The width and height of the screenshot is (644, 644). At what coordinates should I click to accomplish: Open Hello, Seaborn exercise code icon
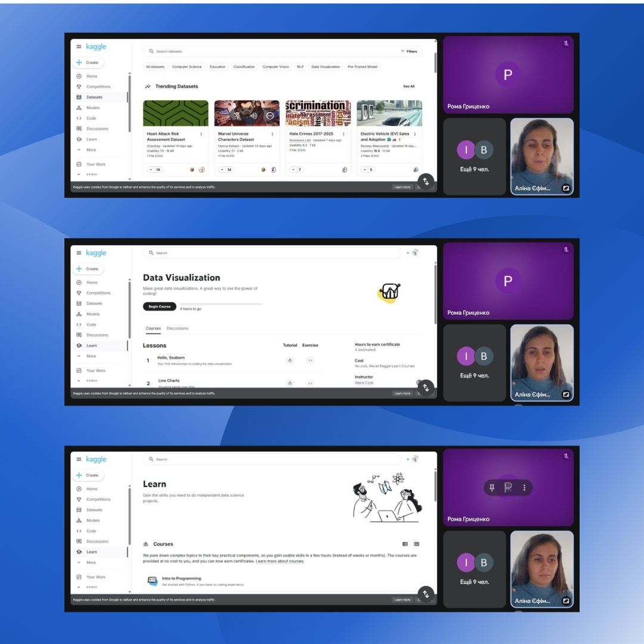pyautogui.click(x=310, y=360)
